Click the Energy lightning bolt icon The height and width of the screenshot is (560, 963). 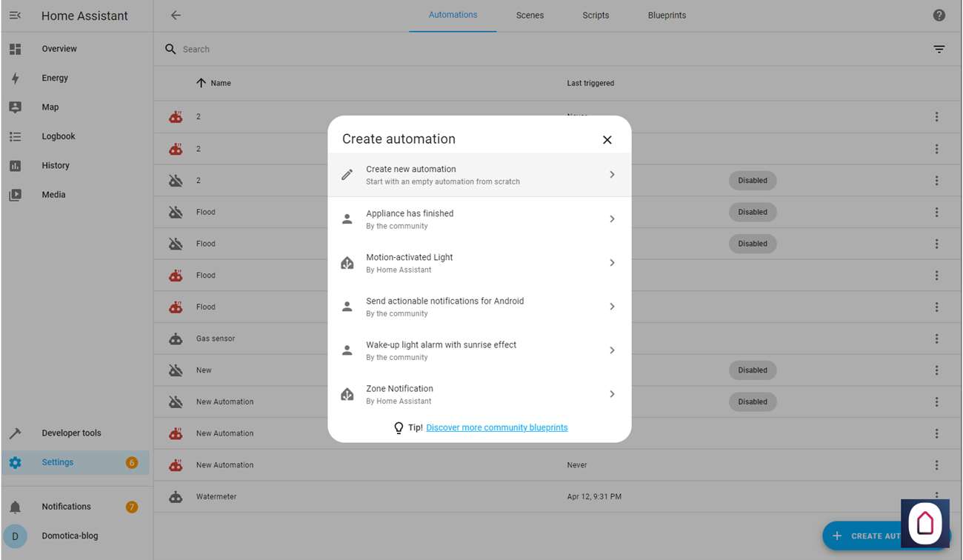(15, 78)
